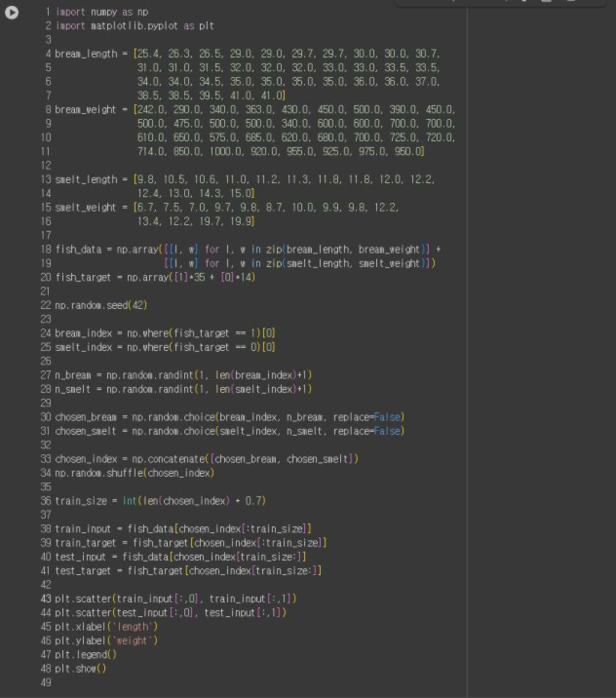Click the 'import numpy as np' line
616x698 pixels.
pos(102,12)
